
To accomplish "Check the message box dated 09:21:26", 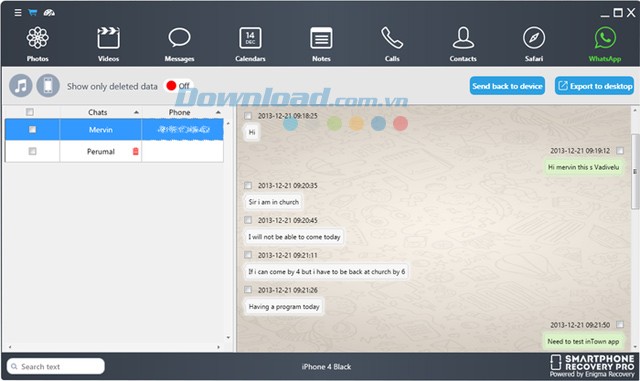I will (248, 290).
